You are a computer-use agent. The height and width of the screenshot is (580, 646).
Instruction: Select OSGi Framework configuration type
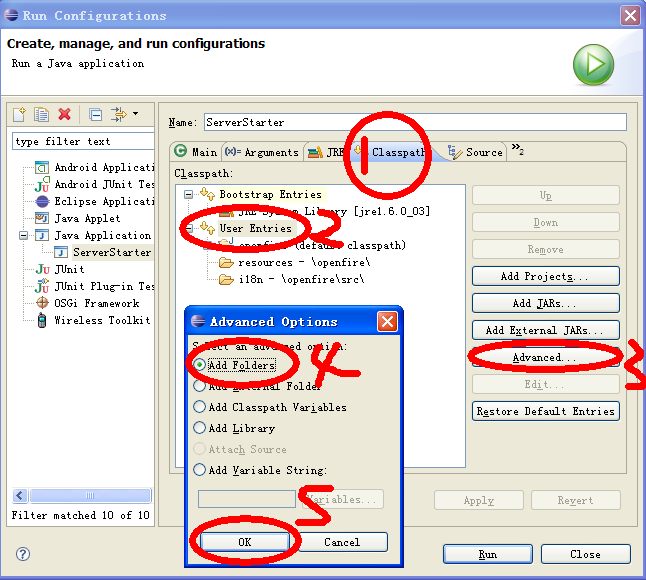97,303
